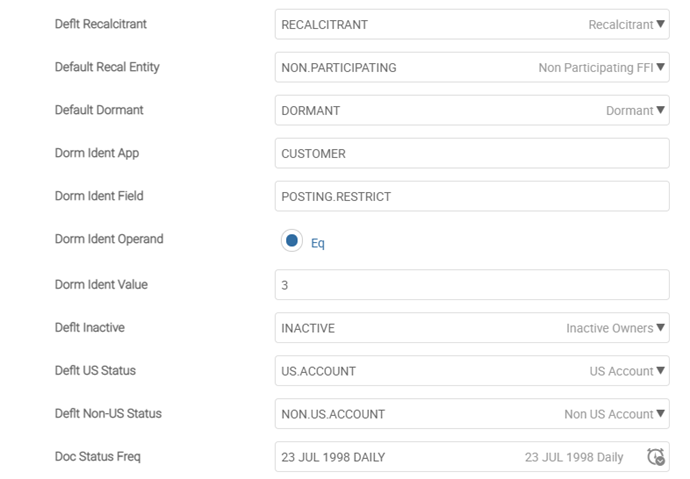The width and height of the screenshot is (690, 479).
Task: Click the Dorm Ident Operand field label
Action: (109, 240)
